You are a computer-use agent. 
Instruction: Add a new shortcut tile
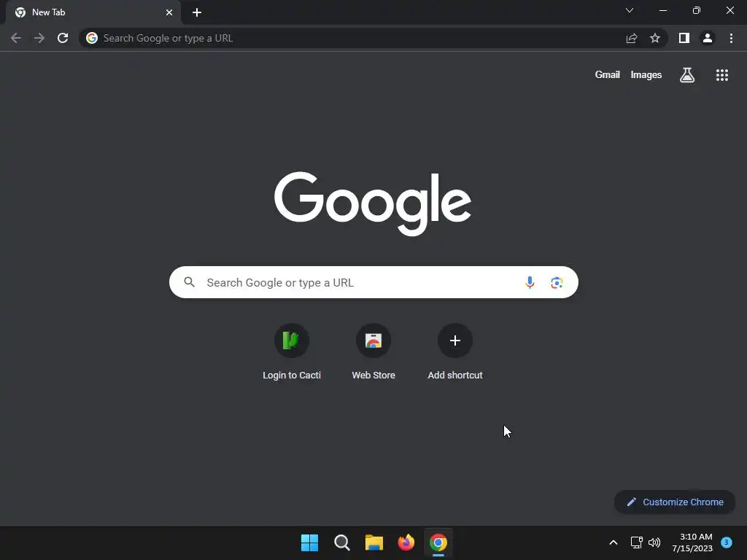455,352
